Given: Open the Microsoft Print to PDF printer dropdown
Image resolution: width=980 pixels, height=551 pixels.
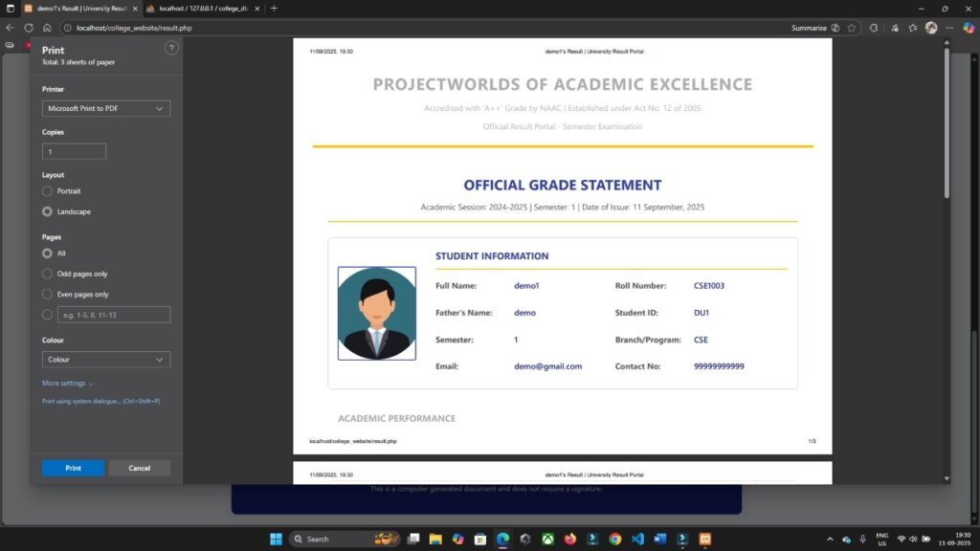Looking at the screenshot, I should (x=105, y=108).
